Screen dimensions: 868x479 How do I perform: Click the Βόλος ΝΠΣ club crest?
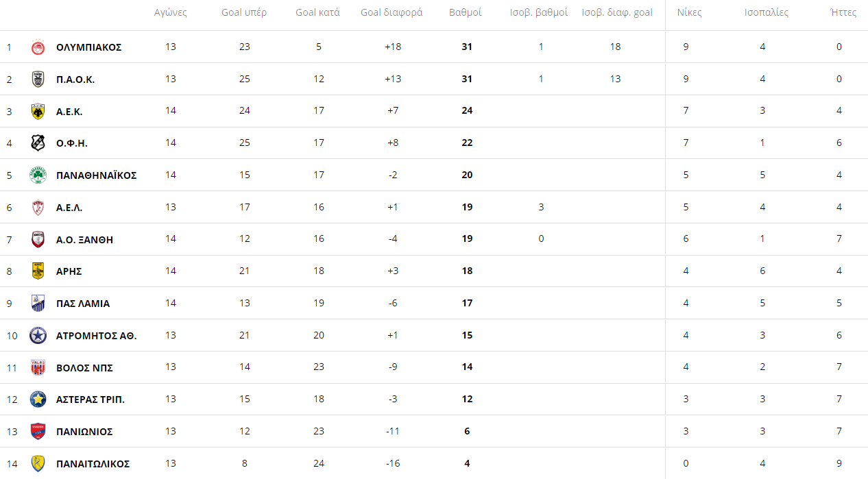(x=38, y=368)
